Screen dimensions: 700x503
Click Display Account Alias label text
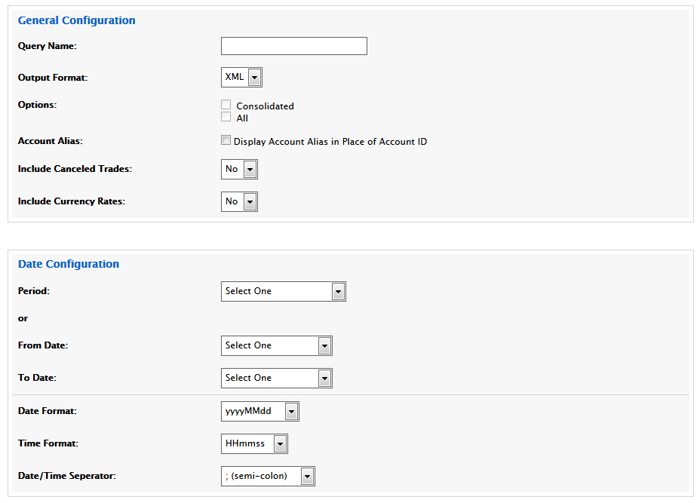click(x=330, y=141)
